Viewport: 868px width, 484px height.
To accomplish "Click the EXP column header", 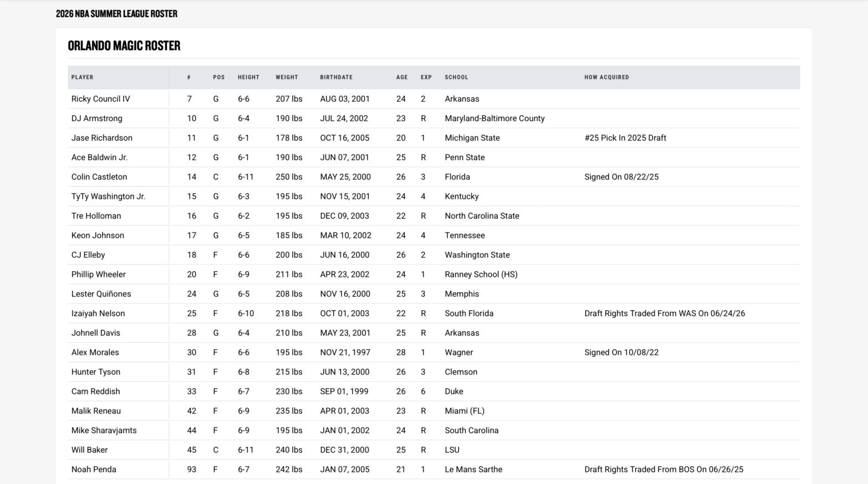I will click(426, 78).
